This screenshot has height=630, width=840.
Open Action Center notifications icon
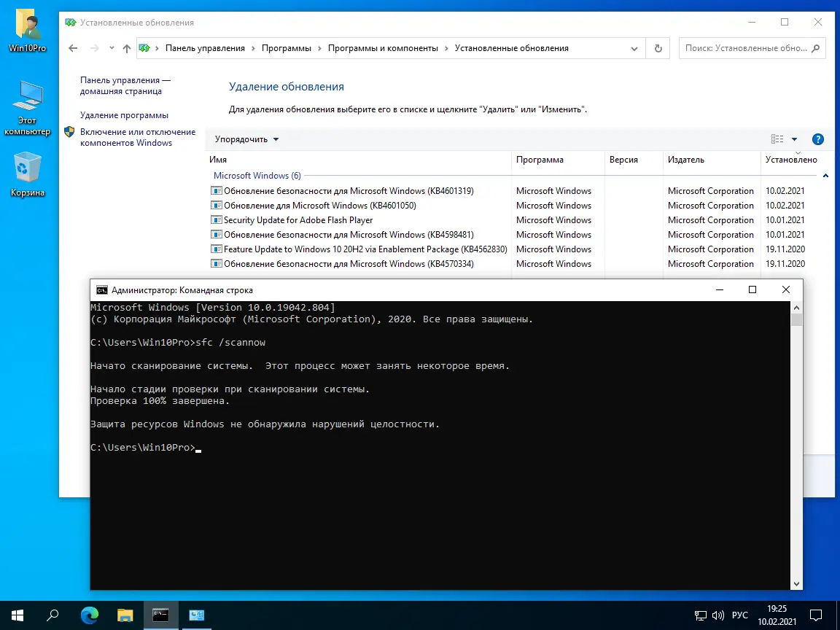click(x=816, y=615)
